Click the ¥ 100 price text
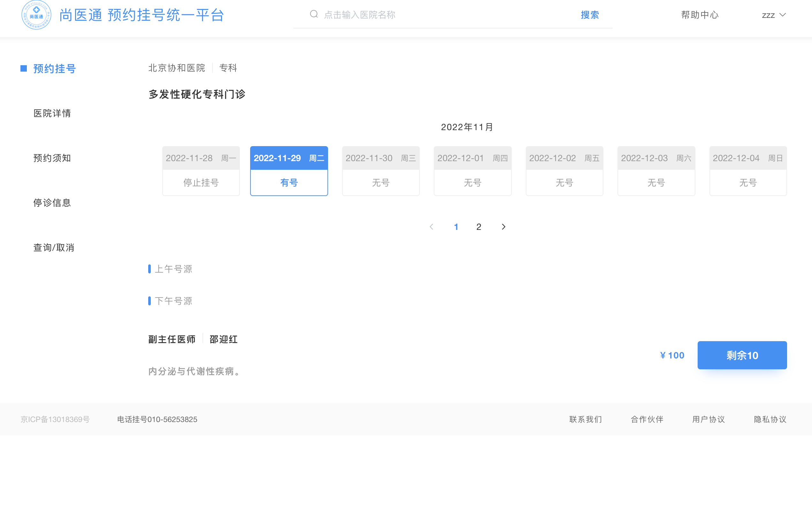The width and height of the screenshot is (812, 525). 672,355
